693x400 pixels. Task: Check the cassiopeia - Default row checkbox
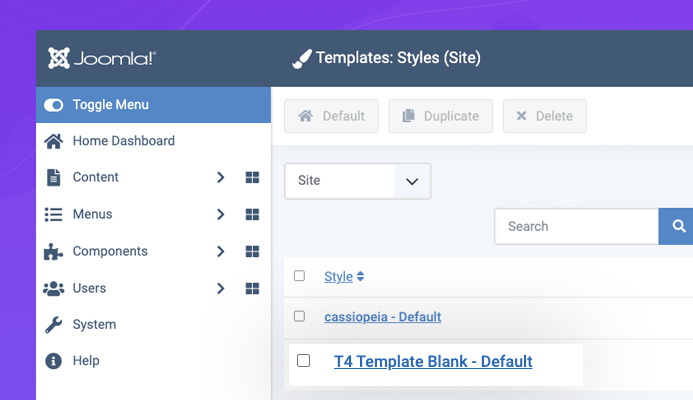(x=299, y=316)
